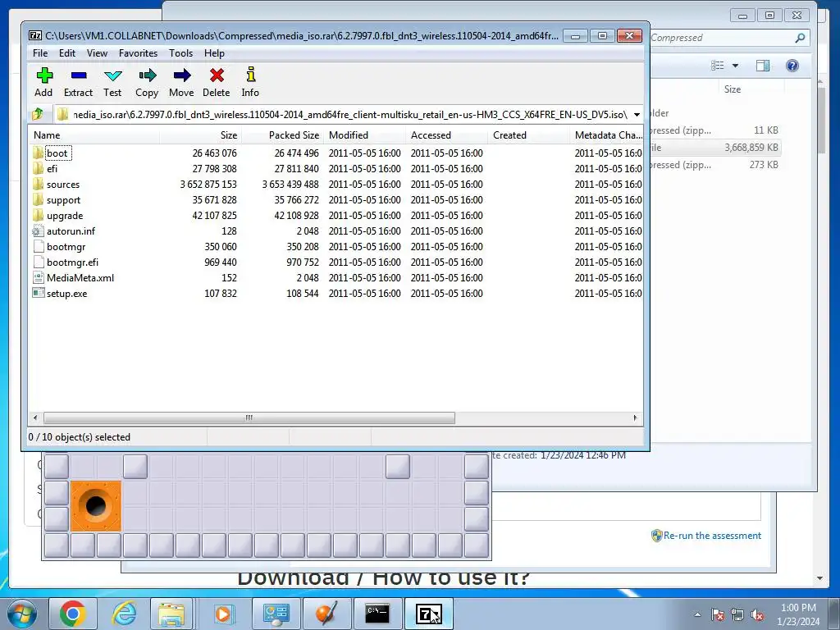840x630 pixels.
Task: Go up one folder level icon
Action: [38, 114]
